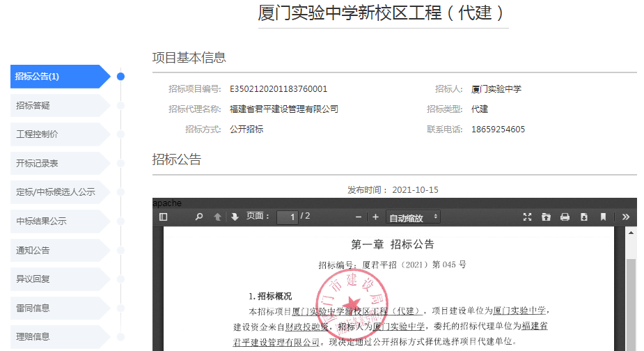This screenshot has width=644, height=351.
Task: Click the PDF vertical scrollbar thumb
Action: click(x=631, y=304)
